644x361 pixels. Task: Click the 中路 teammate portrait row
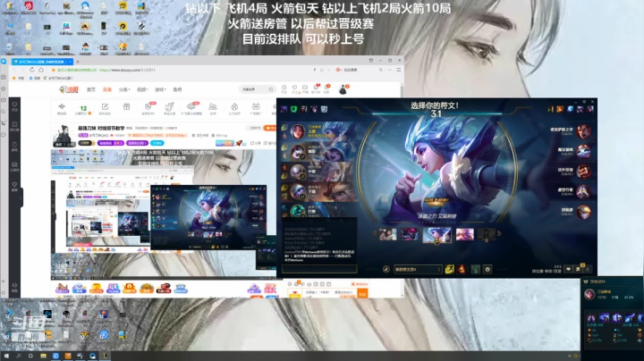[317, 172]
